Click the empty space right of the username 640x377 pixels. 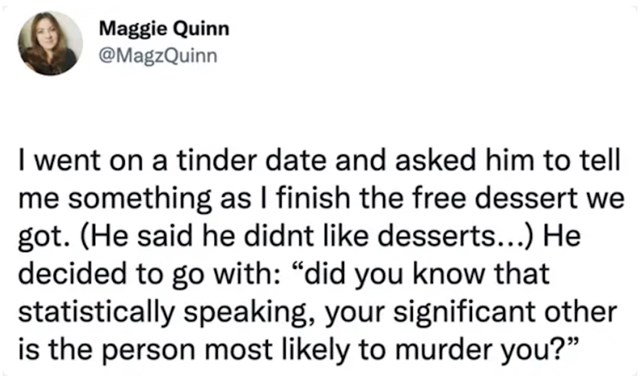pyautogui.click(x=429, y=43)
